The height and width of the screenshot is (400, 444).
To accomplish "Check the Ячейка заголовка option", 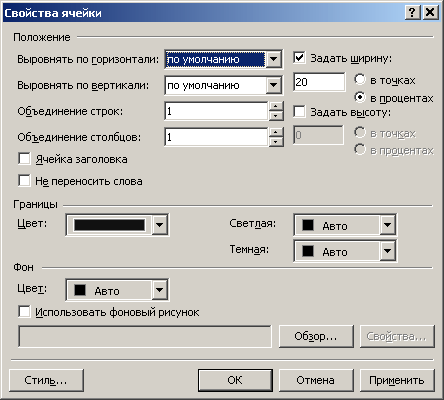I will tap(24, 159).
